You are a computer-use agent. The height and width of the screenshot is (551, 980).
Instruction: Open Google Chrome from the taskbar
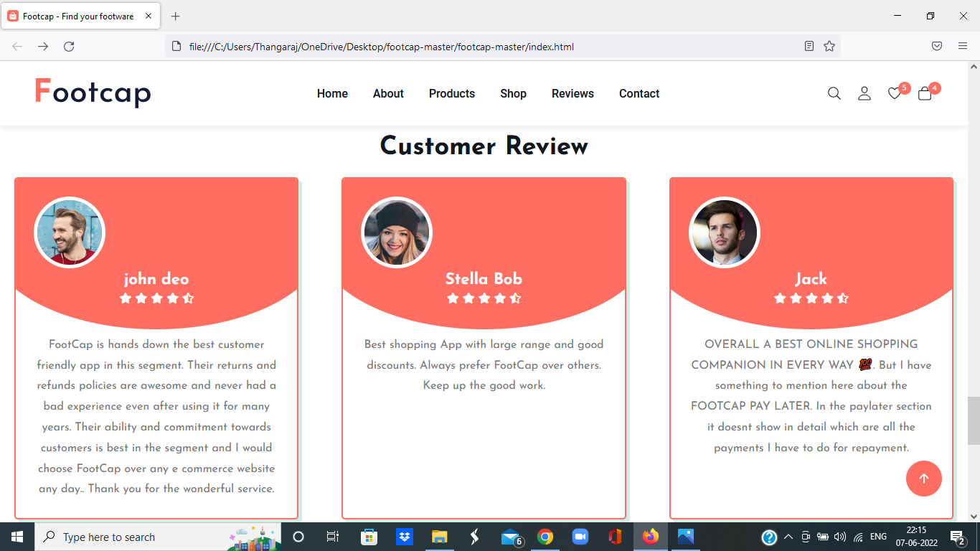(545, 536)
